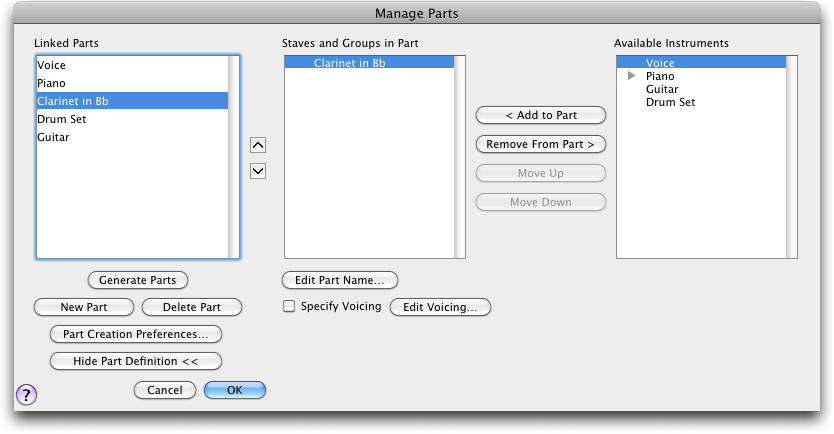834x434 pixels.
Task: Expand the Piano instrument disclosure triangle
Action: (x=631, y=76)
